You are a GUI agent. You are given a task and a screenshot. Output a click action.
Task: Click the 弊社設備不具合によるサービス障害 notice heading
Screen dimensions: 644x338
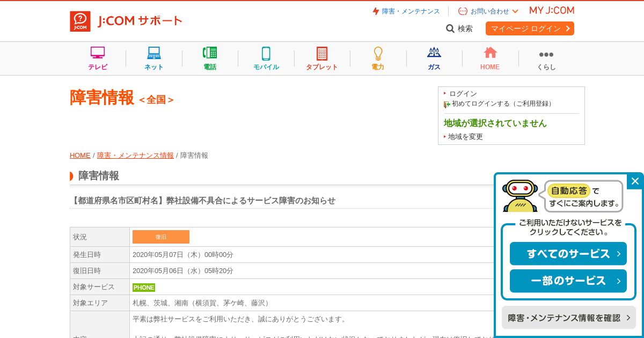coord(203,200)
